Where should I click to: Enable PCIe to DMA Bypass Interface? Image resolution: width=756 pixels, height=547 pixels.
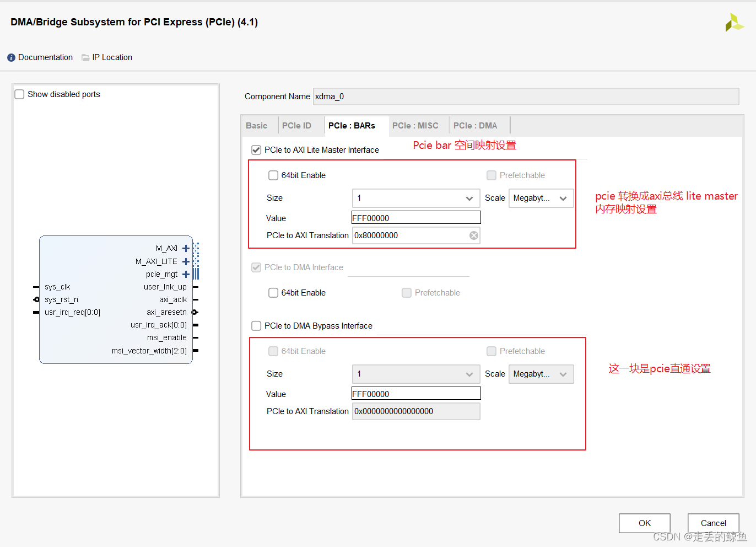(x=256, y=326)
